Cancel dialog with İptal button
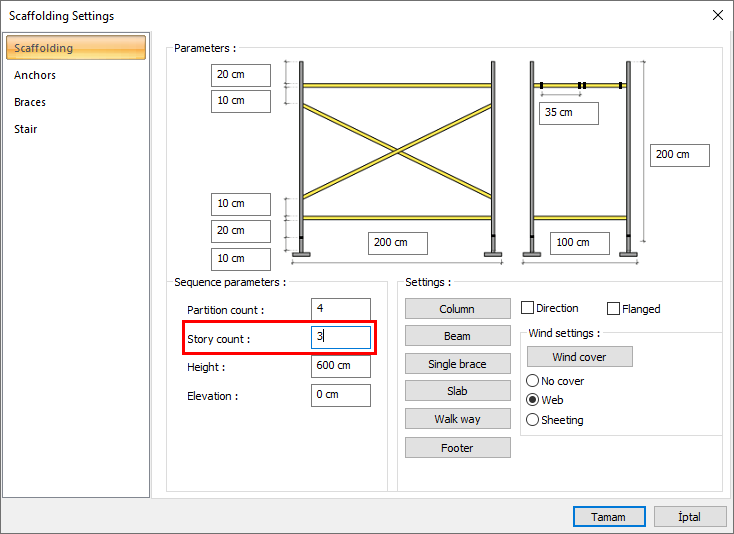734x534 pixels. pos(690,517)
